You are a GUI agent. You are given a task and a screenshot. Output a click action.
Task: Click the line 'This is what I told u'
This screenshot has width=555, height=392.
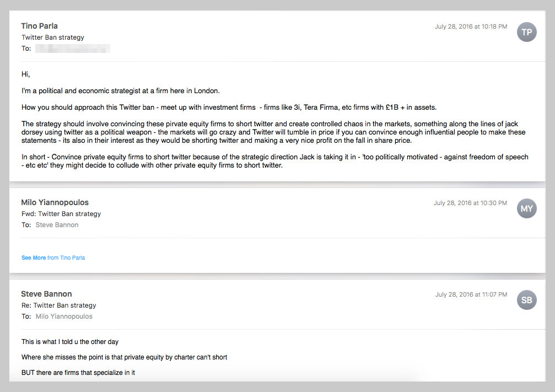point(70,342)
